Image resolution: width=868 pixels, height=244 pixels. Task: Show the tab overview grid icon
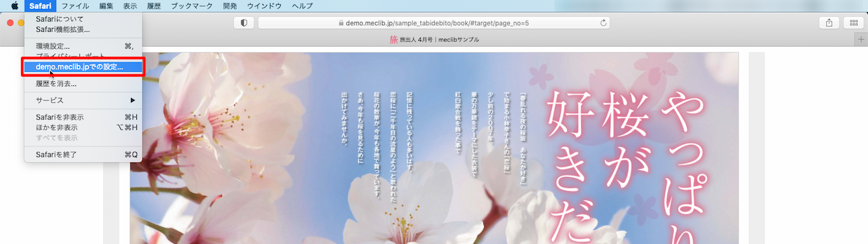coord(853,23)
